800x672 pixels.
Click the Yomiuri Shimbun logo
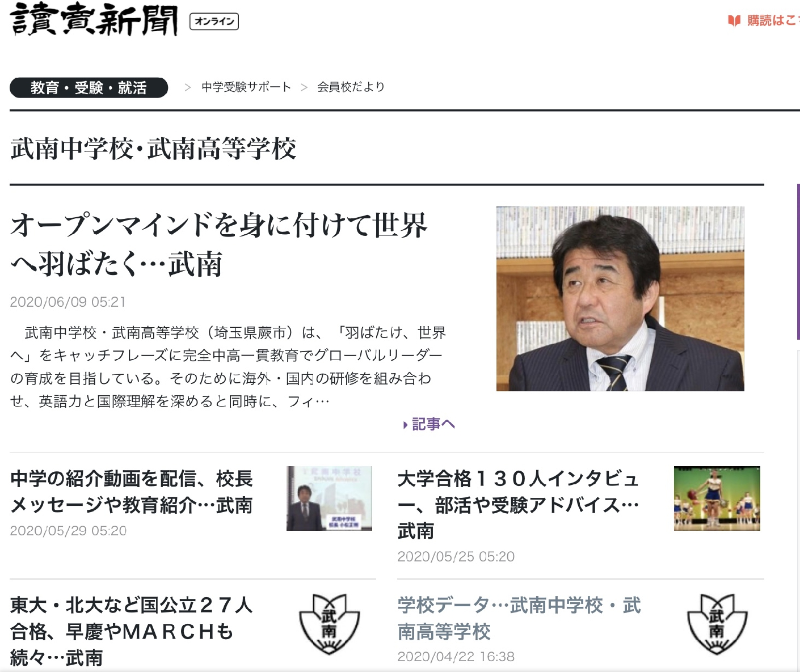pyautogui.click(x=94, y=20)
